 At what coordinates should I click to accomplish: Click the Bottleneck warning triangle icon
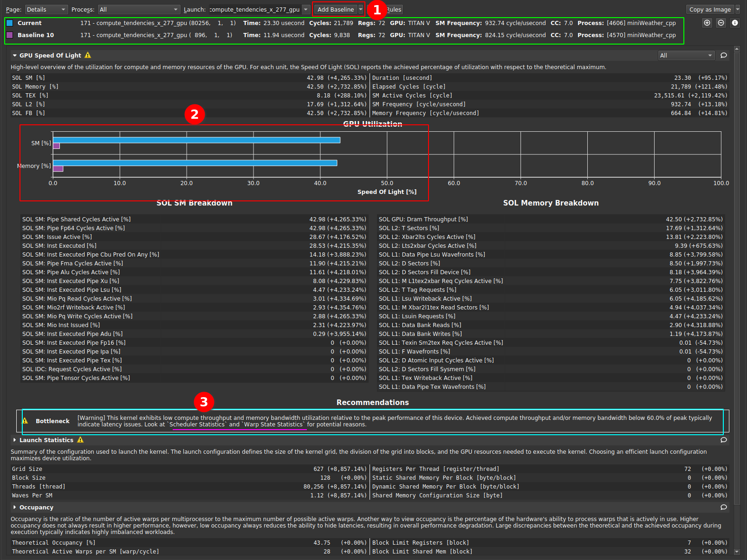click(26, 421)
